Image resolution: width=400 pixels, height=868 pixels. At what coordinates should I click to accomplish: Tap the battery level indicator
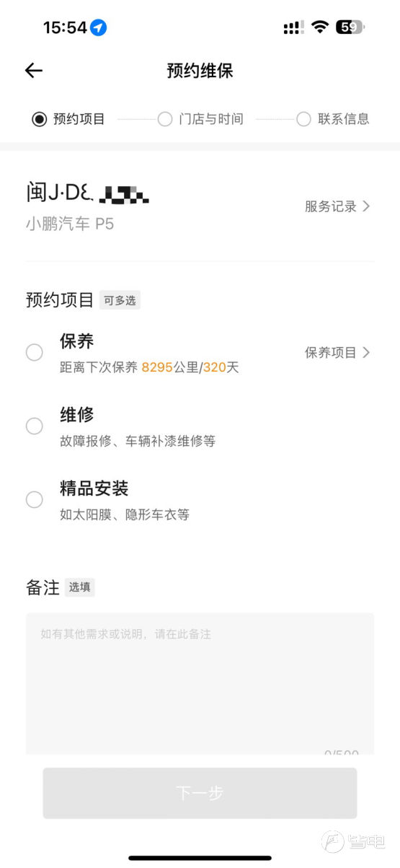[x=352, y=27]
